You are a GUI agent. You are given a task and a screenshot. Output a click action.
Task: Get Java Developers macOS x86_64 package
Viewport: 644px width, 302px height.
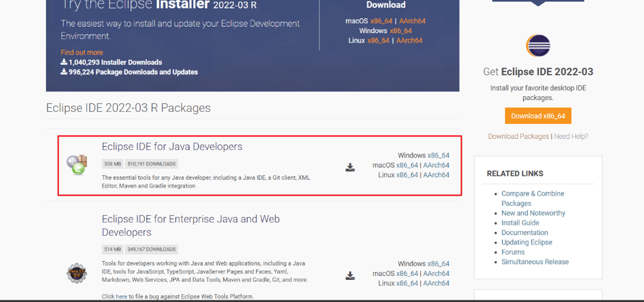point(407,165)
